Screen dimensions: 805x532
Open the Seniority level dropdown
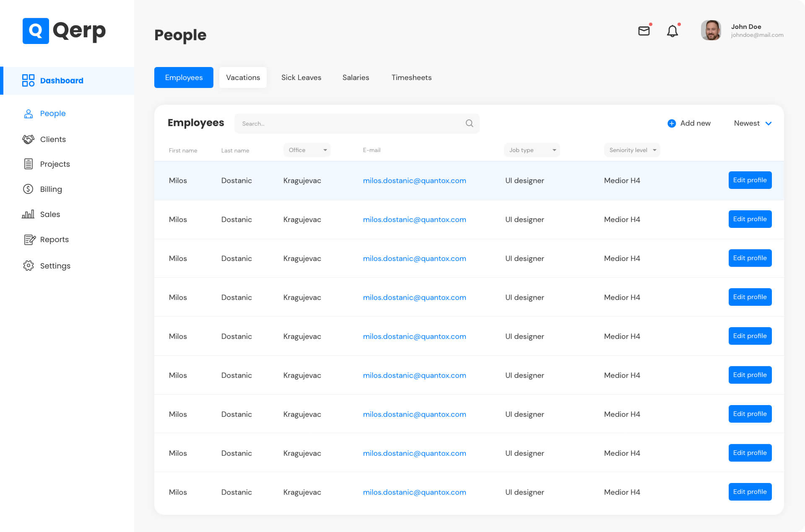point(632,150)
